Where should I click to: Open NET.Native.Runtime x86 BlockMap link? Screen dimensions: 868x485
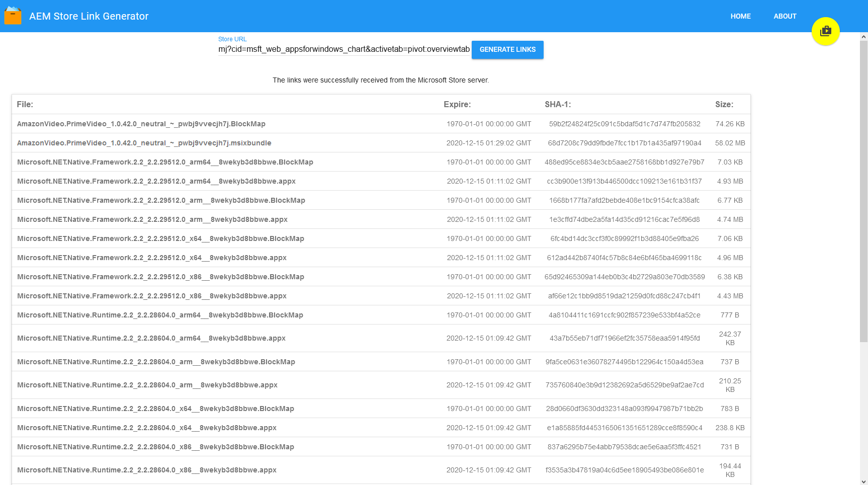pos(155,447)
